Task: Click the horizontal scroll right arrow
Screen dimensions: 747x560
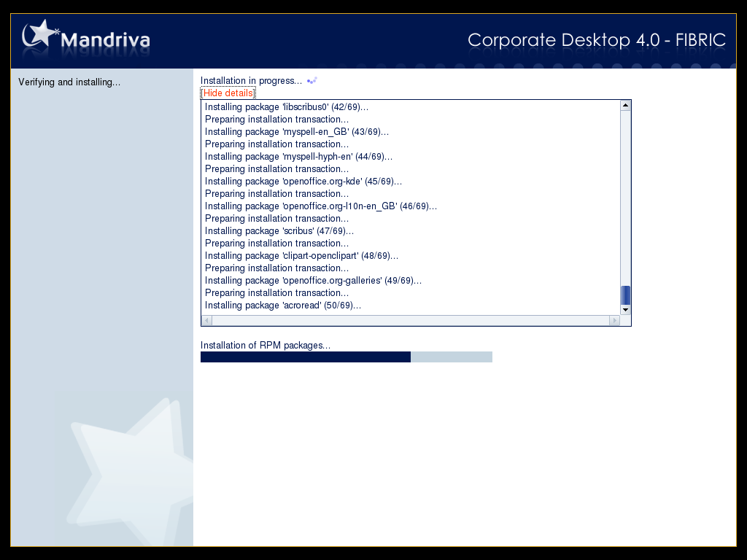Action: click(614, 321)
